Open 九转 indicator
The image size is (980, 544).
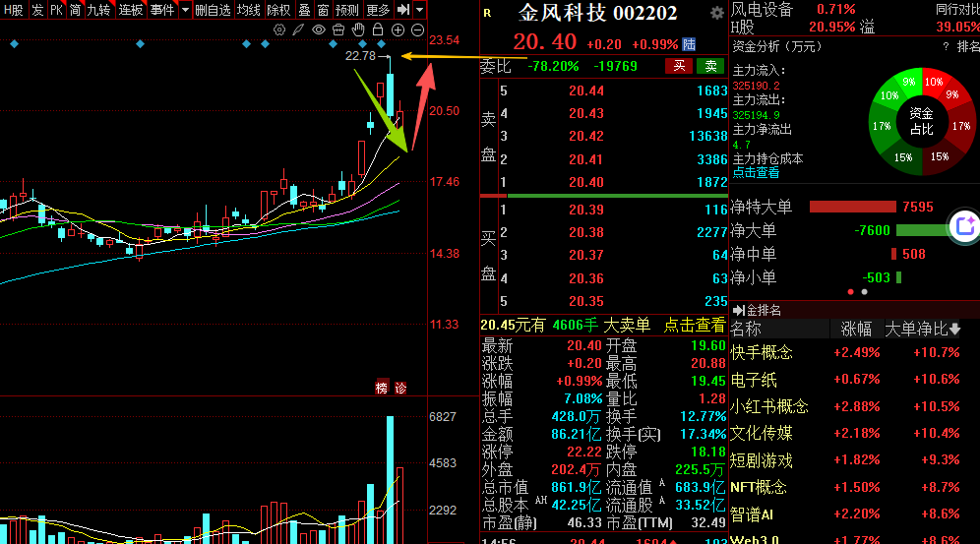click(x=98, y=10)
